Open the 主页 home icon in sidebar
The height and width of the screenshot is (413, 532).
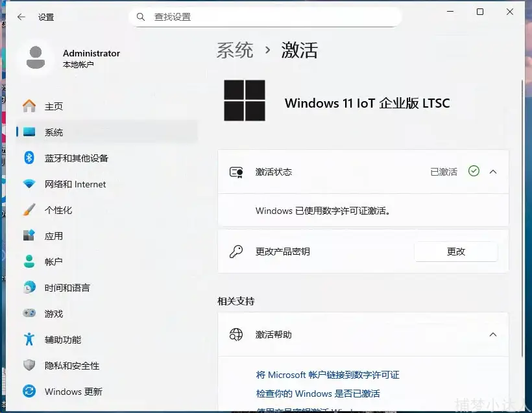coord(29,106)
